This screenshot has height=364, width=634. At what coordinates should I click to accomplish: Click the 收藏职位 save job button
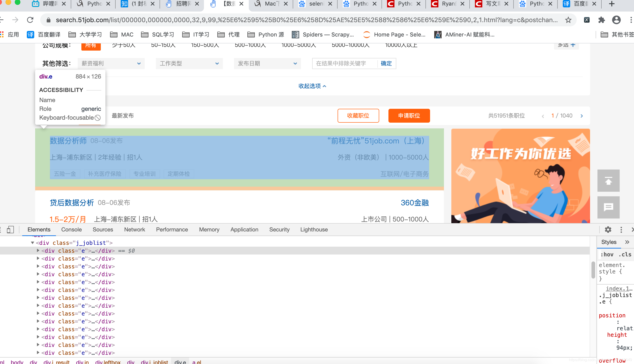coord(357,116)
